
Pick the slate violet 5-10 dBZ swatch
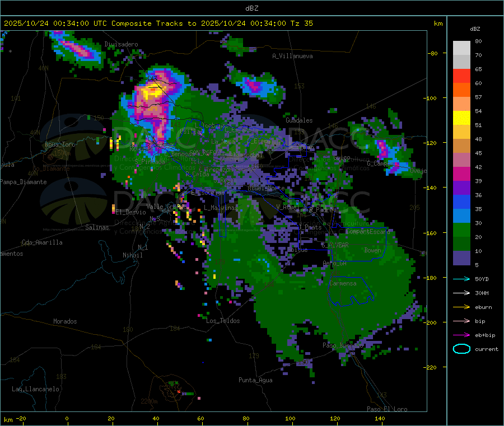pyautogui.click(x=461, y=258)
